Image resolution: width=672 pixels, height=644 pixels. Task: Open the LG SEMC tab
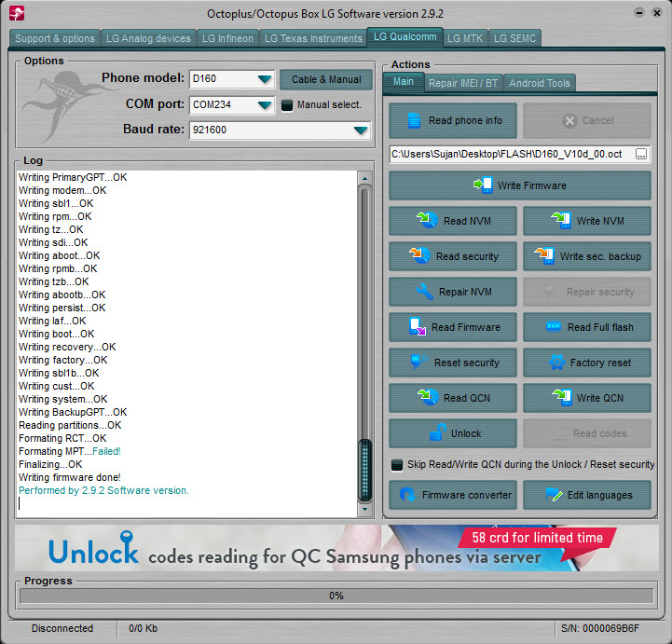click(514, 38)
